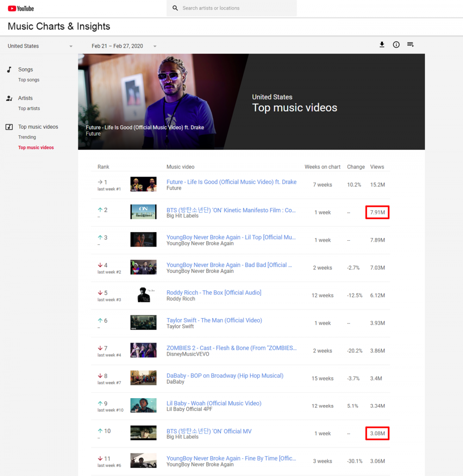The width and height of the screenshot is (463, 476).
Task: Select Top songs in sidebar
Action: pyautogui.click(x=29, y=80)
